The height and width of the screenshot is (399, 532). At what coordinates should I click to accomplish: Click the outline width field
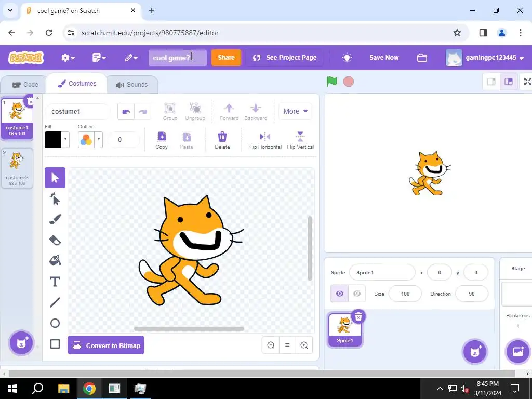(123, 140)
